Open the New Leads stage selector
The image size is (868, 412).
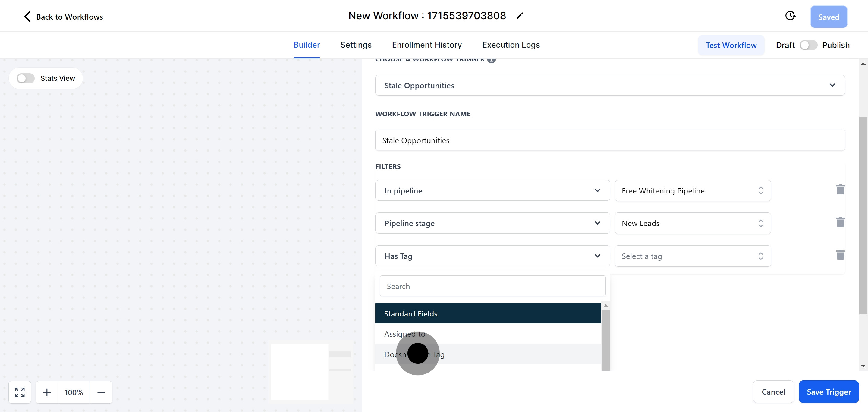pos(693,223)
